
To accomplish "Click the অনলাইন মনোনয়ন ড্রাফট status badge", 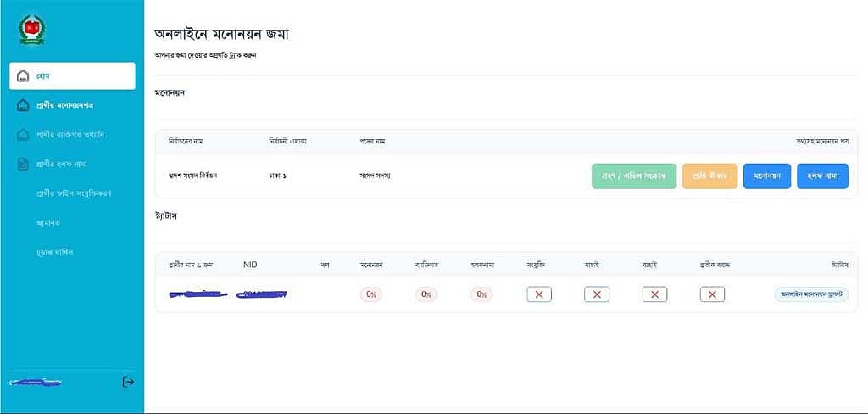I will coord(811,295).
